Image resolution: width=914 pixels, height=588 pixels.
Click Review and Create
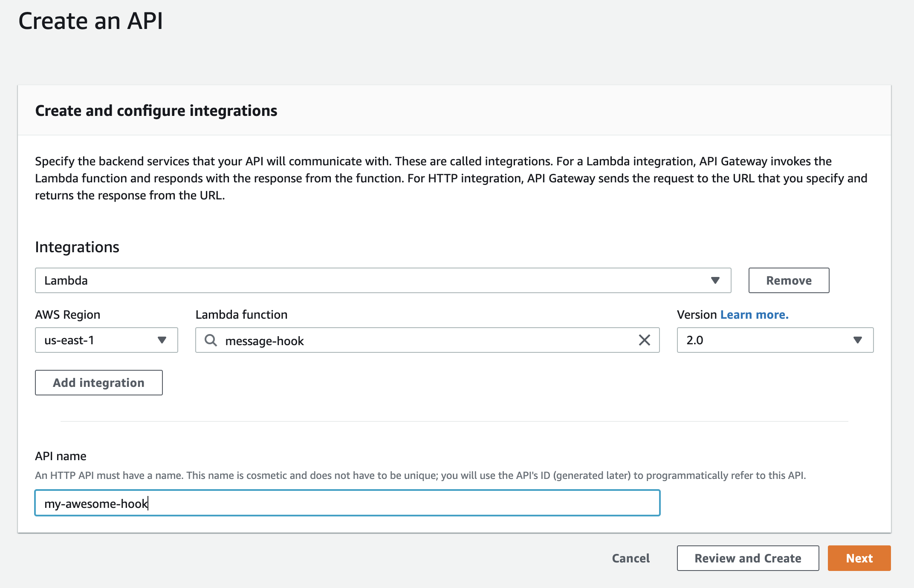coord(747,558)
